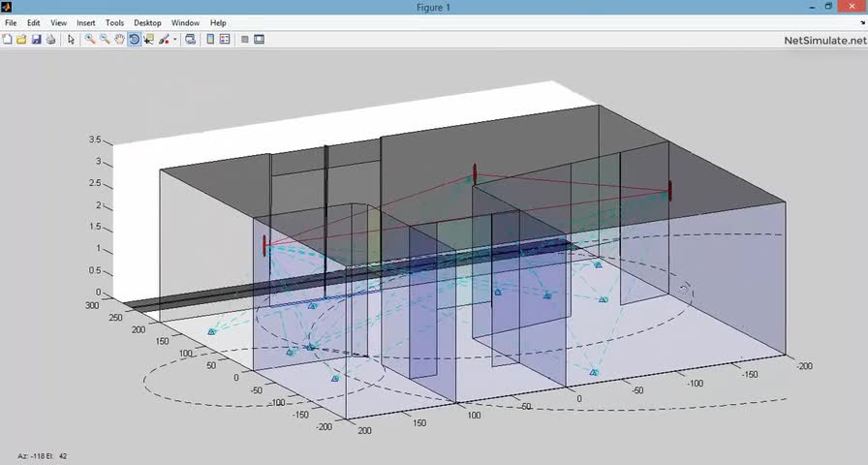Open a file using the folder icon
This screenshot has height=465, width=868.
pyautogui.click(x=21, y=40)
